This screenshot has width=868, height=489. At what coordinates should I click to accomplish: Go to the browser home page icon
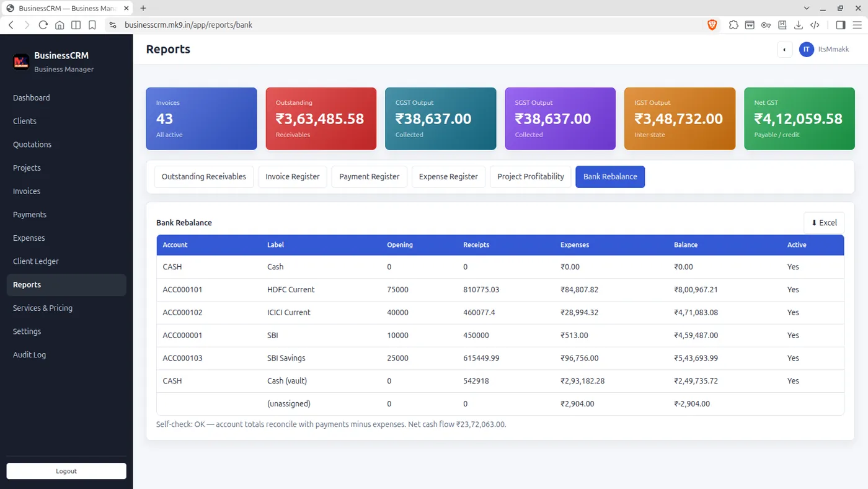60,25
